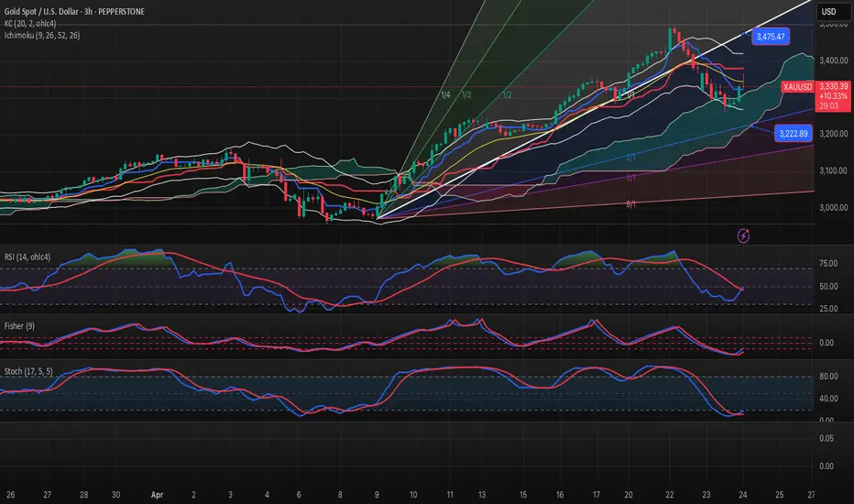Click the lightning bolt event icon
The height and width of the screenshot is (504, 854).
[x=744, y=236]
